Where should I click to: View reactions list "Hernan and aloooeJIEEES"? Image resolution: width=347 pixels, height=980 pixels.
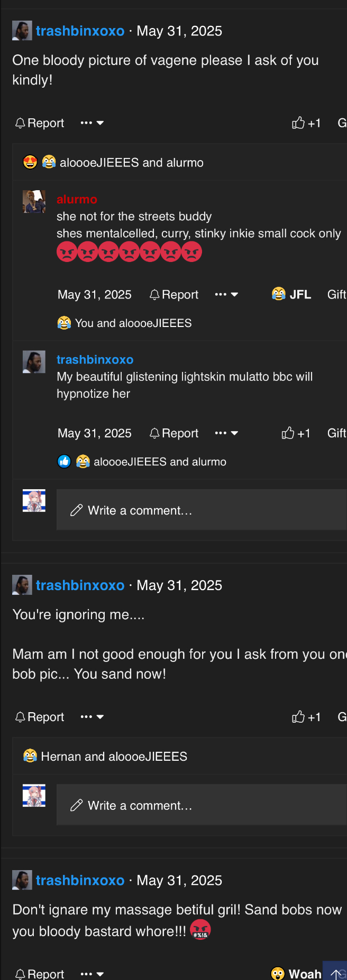[x=114, y=757]
